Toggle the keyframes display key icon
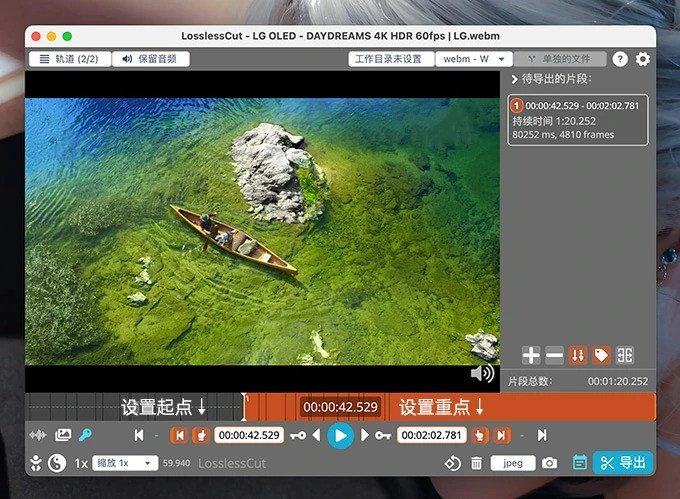The image size is (680, 499). pyautogui.click(x=85, y=435)
